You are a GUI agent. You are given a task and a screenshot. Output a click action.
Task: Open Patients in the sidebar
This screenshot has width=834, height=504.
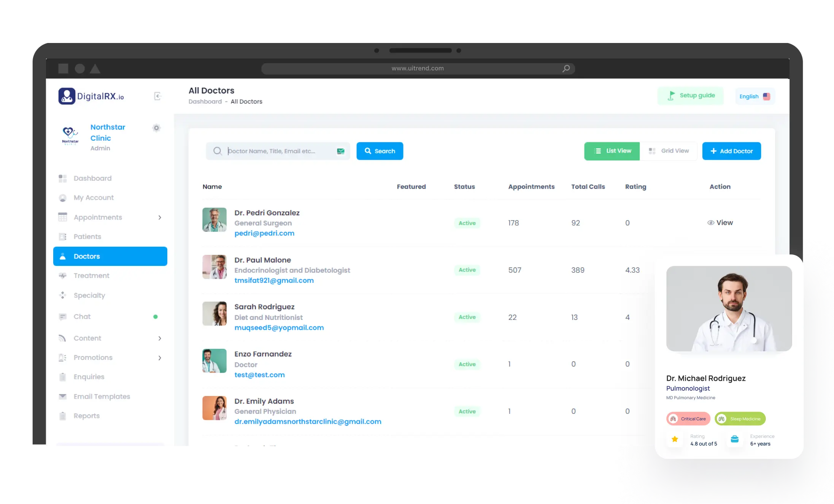pyautogui.click(x=87, y=237)
